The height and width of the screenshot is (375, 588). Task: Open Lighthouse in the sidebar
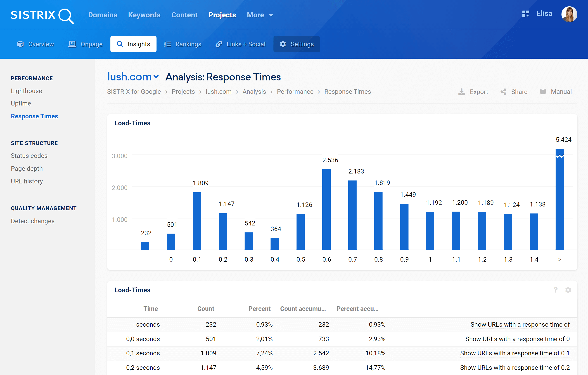[26, 91]
